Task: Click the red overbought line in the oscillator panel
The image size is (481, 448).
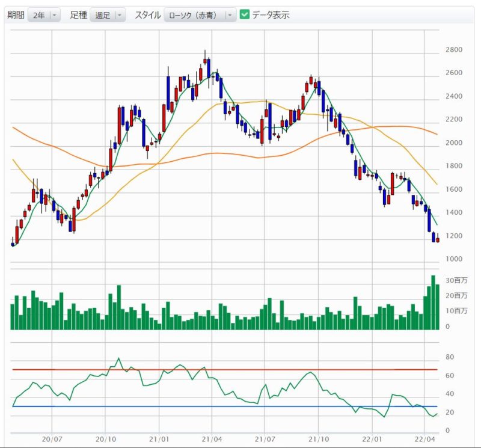Action: click(x=240, y=369)
